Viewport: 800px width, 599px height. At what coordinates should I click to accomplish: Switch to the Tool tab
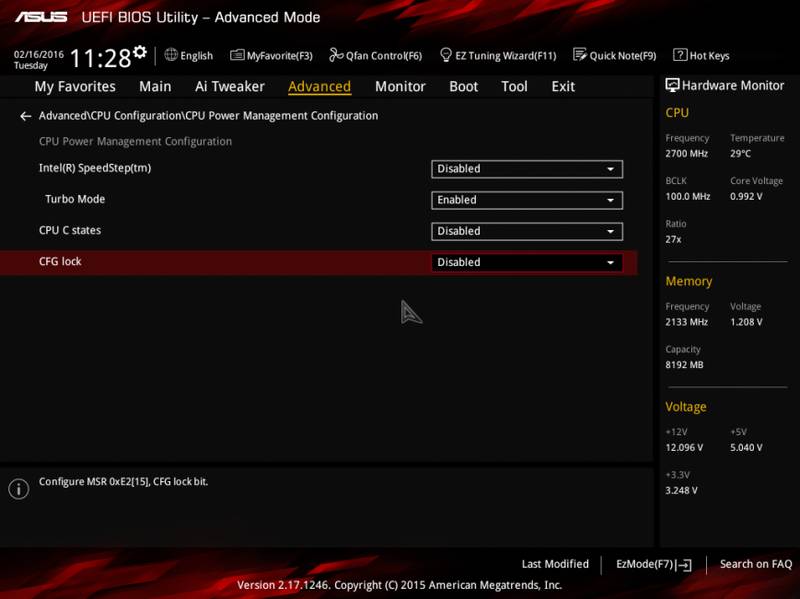pos(514,87)
